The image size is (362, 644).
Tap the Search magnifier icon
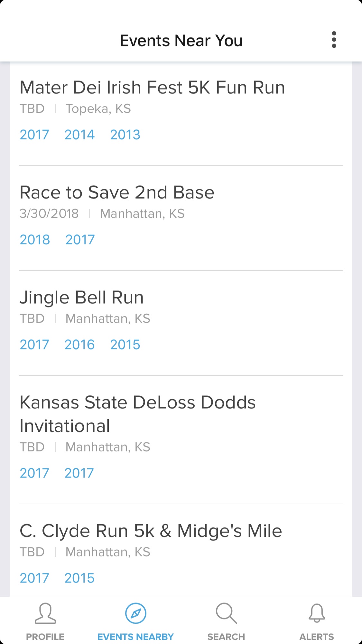click(226, 613)
